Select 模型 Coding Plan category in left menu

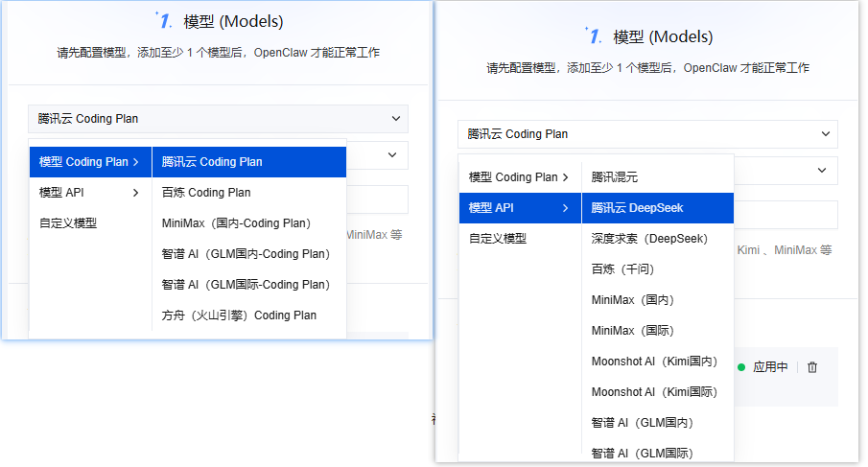point(90,162)
